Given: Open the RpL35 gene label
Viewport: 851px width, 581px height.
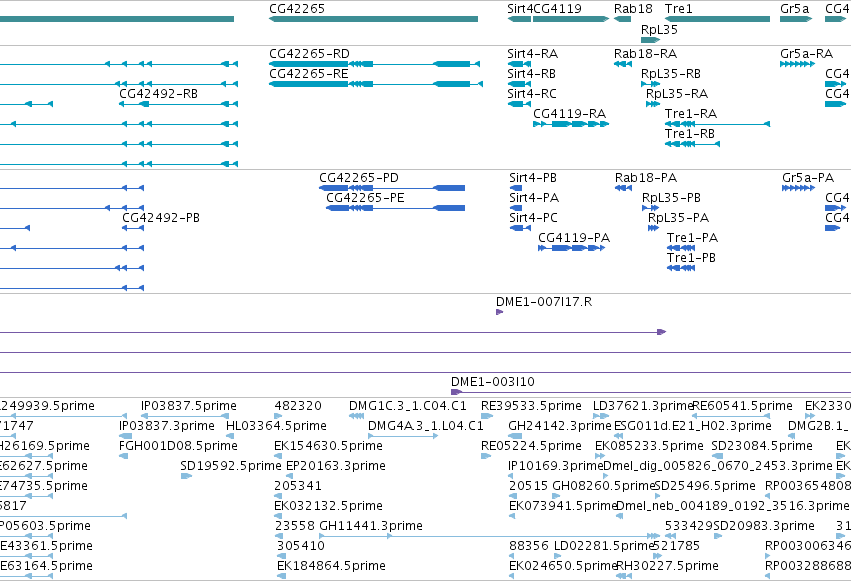Looking at the screenshot, I should pos(659,29).
